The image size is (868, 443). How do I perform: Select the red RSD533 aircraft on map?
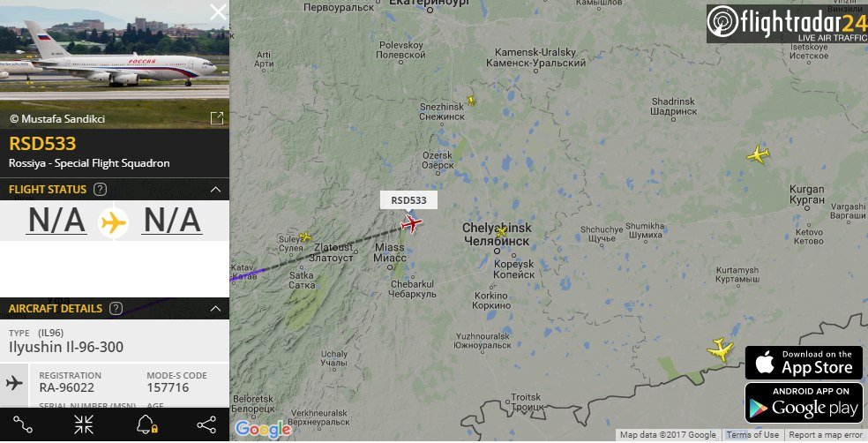click(411, 224)
